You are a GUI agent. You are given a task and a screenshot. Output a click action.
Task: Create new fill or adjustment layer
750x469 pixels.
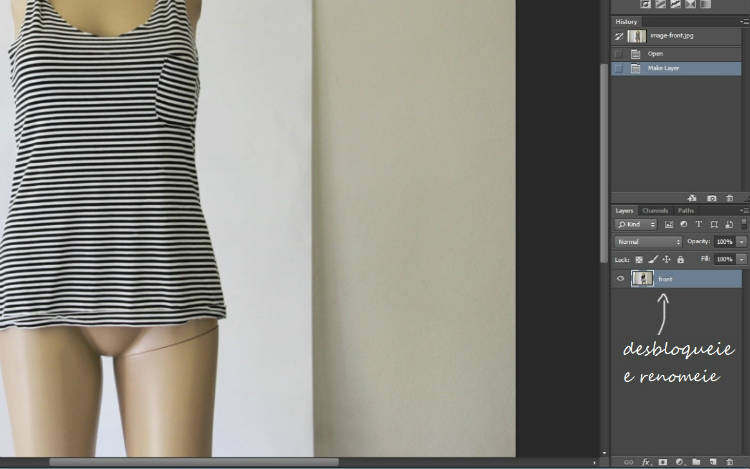coord(679,462)
